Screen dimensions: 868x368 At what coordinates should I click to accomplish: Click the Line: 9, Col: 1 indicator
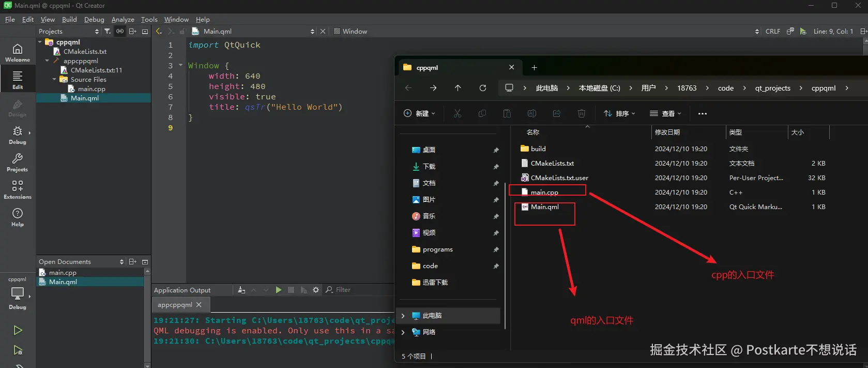pyautogui.click(x=833, y=31)
